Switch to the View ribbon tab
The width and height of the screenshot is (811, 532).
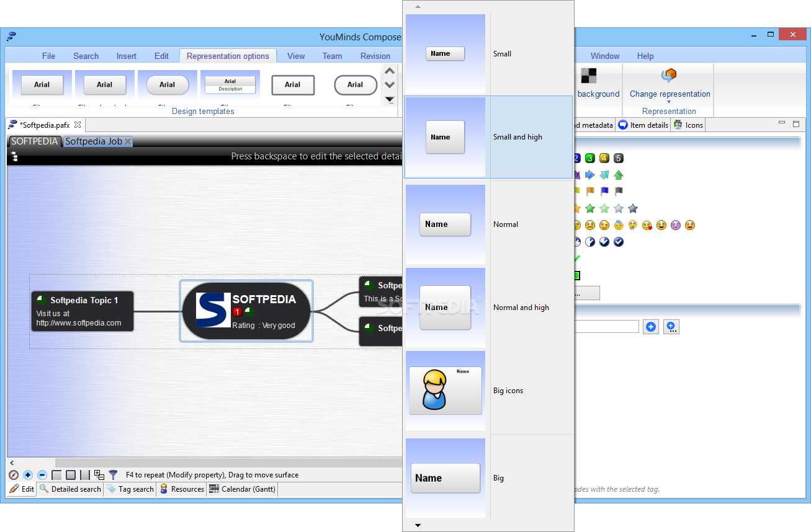296,56
